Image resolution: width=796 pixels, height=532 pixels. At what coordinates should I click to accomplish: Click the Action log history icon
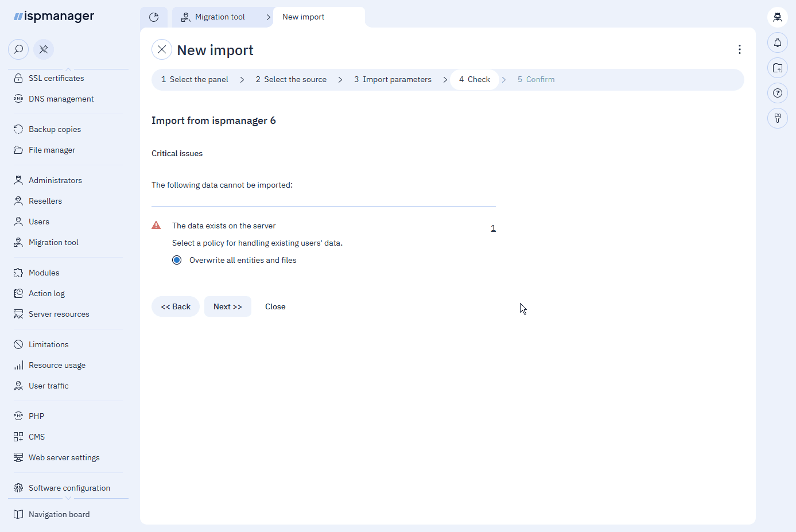(18, 293)
